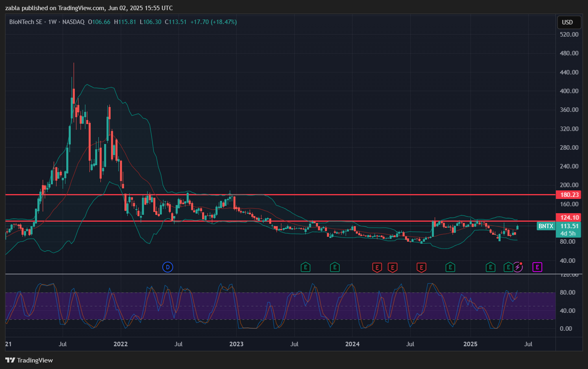Click the 200.00 price scale label

pyautogui.click(x=569, y=185)
